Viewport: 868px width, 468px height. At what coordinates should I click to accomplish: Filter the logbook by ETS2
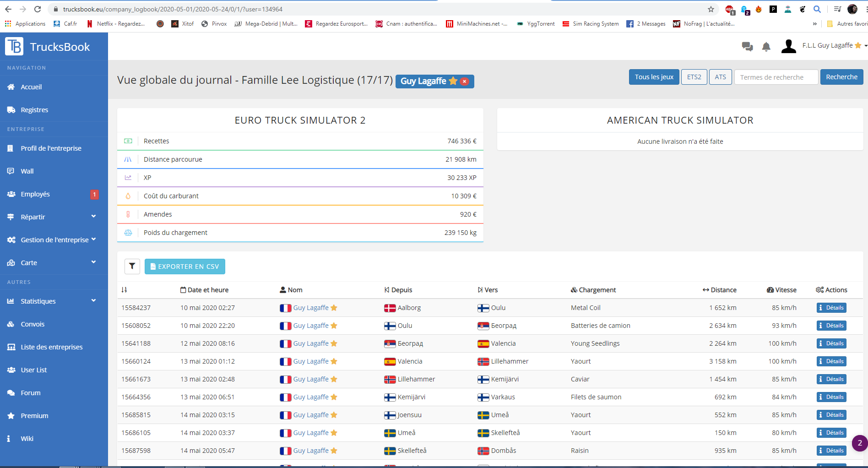tap(694, 77)
